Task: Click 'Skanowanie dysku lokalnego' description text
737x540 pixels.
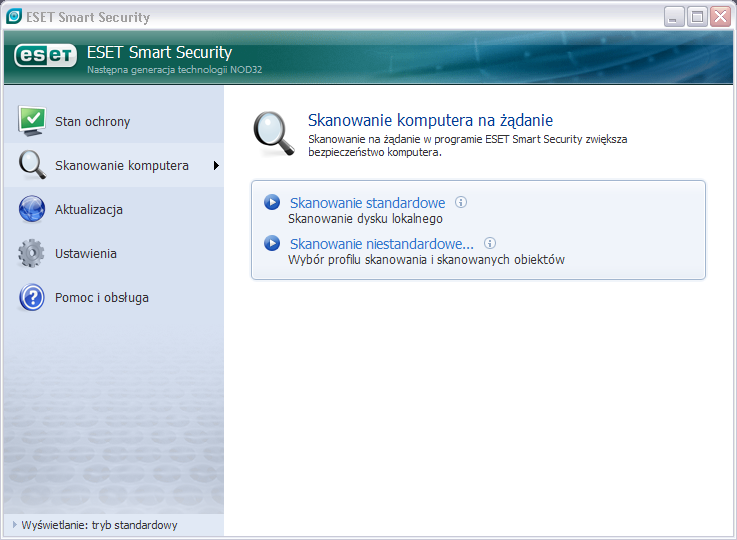Action: tap(365, 219)
